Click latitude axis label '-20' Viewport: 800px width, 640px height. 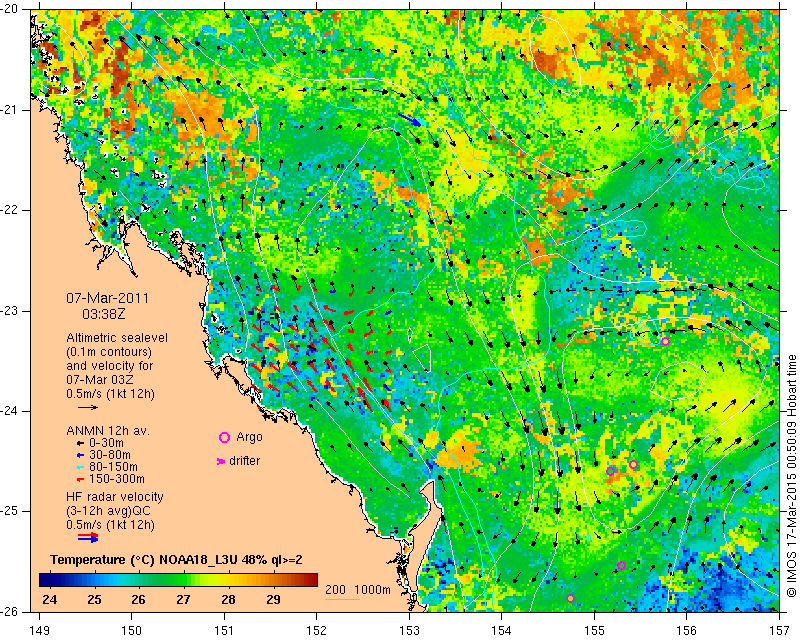click(x=11, y=9)
